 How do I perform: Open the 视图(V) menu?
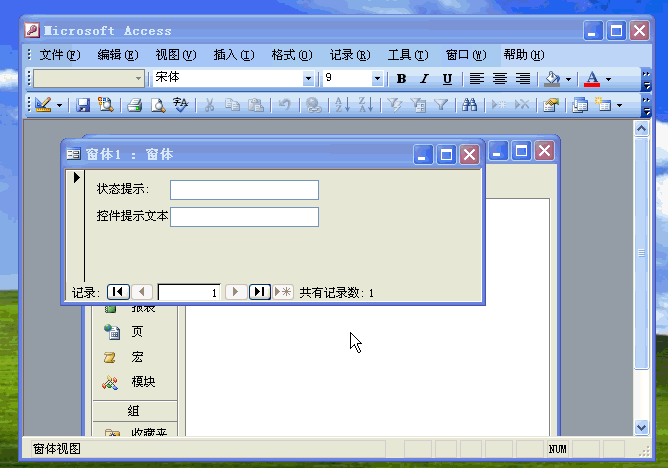click(176, 55)
